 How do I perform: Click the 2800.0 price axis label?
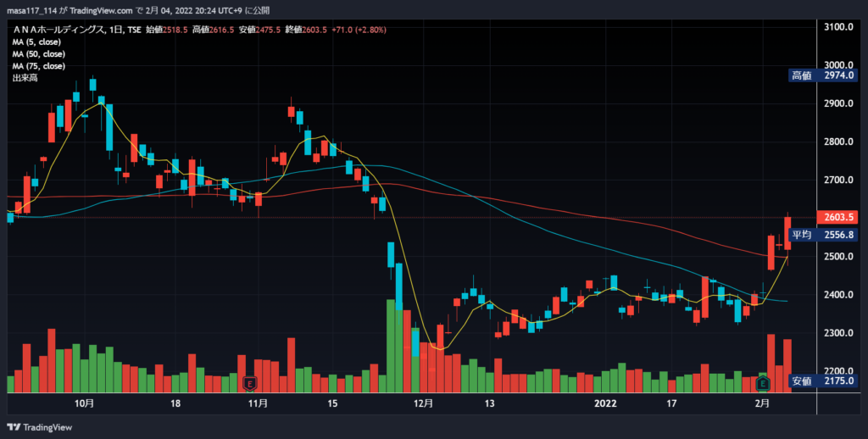(837, 142)
